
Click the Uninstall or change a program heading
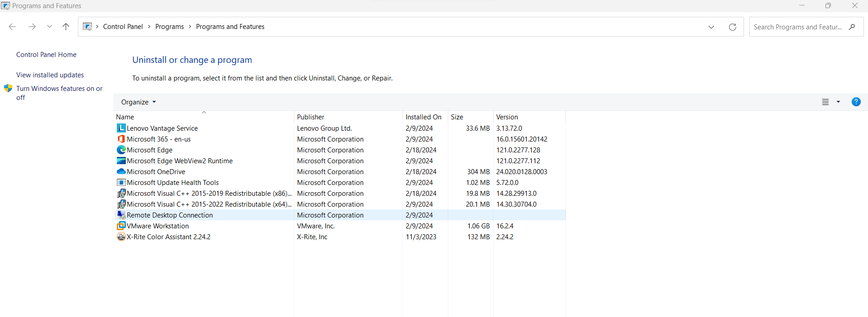(x=192, y=60)
